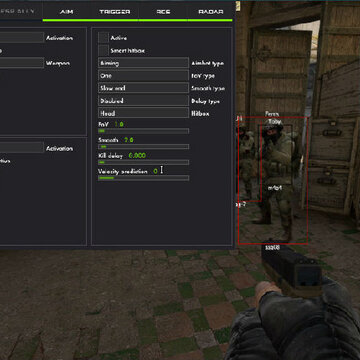Expand the FoV type dropdown

point(143,76)
